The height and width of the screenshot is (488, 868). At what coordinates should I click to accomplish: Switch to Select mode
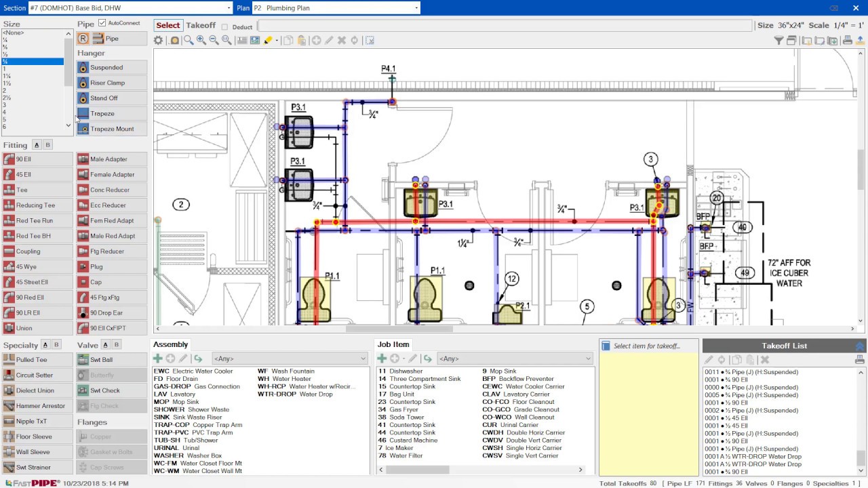(168, 26)
